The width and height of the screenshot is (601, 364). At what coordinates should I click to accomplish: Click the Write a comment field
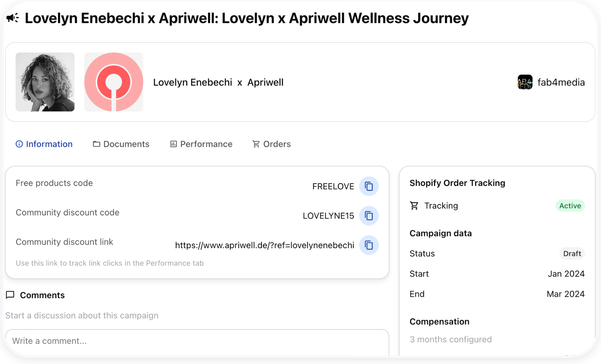pyautogui.click(x=197, y=342)
